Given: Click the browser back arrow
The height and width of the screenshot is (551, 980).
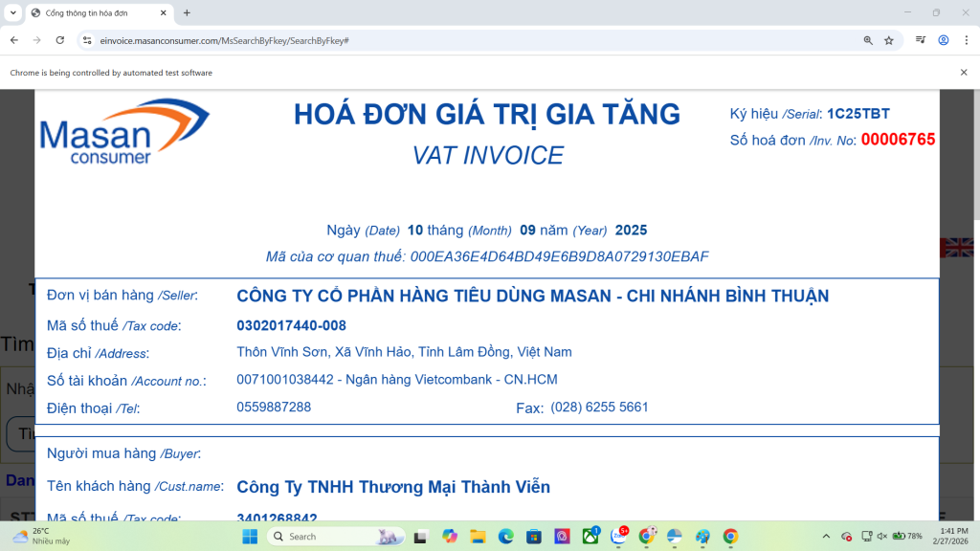Looking at the screenshot, I should point(14,40).
